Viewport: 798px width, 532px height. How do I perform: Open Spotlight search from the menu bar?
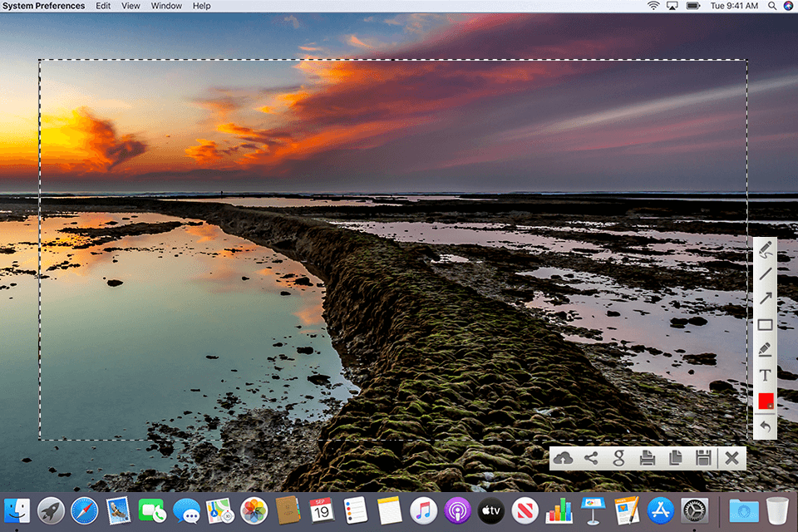[773, 6]
